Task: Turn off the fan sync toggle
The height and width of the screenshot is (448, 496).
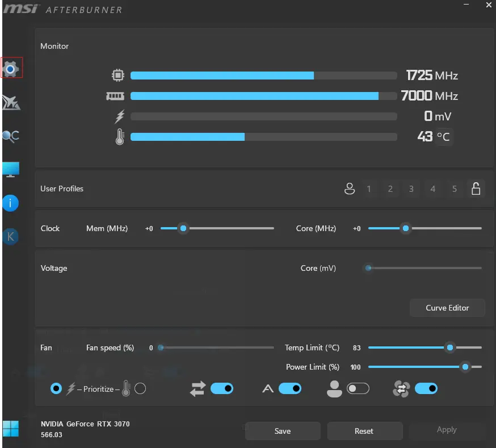Action: point(426,388)
